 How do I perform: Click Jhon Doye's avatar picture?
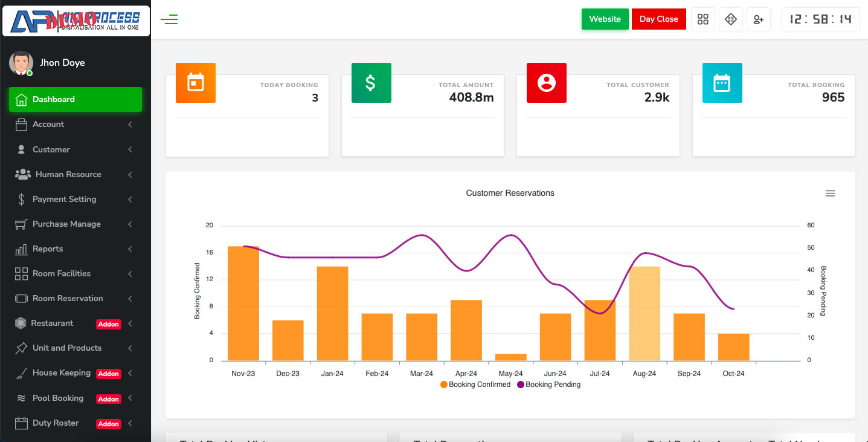(21, 63)
